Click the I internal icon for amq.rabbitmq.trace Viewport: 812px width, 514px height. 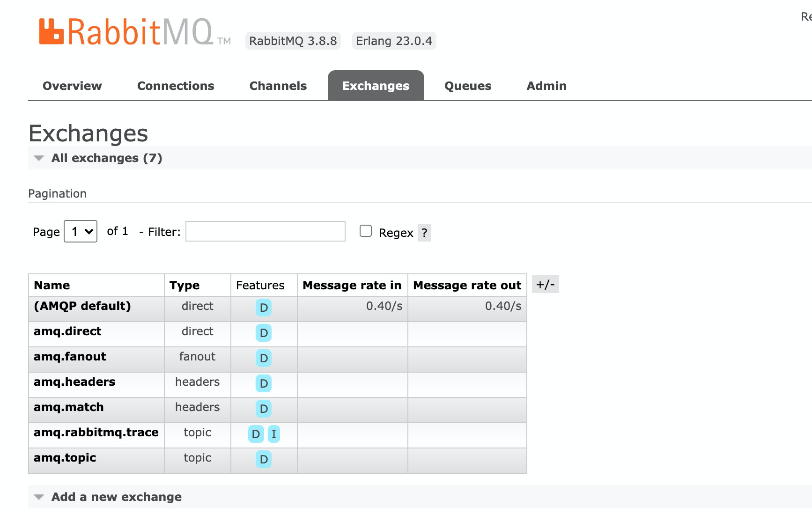click(273, 434)
